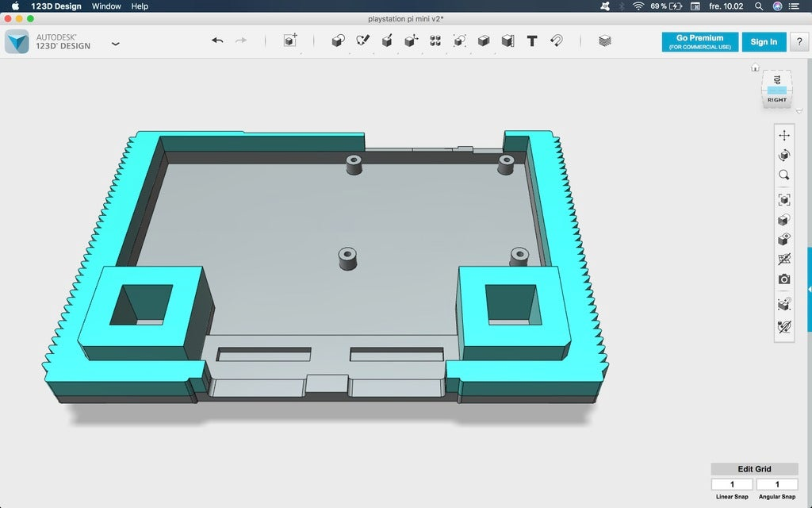Screen dimensions: 812x508
Task: Open the Primitives shape tool
Action: click(338, 41)
